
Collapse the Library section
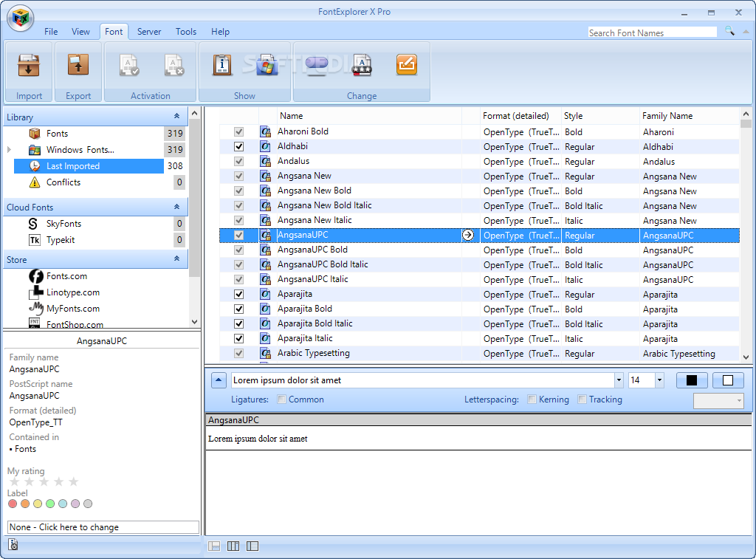pyautogui.click(x=177, y=116)
